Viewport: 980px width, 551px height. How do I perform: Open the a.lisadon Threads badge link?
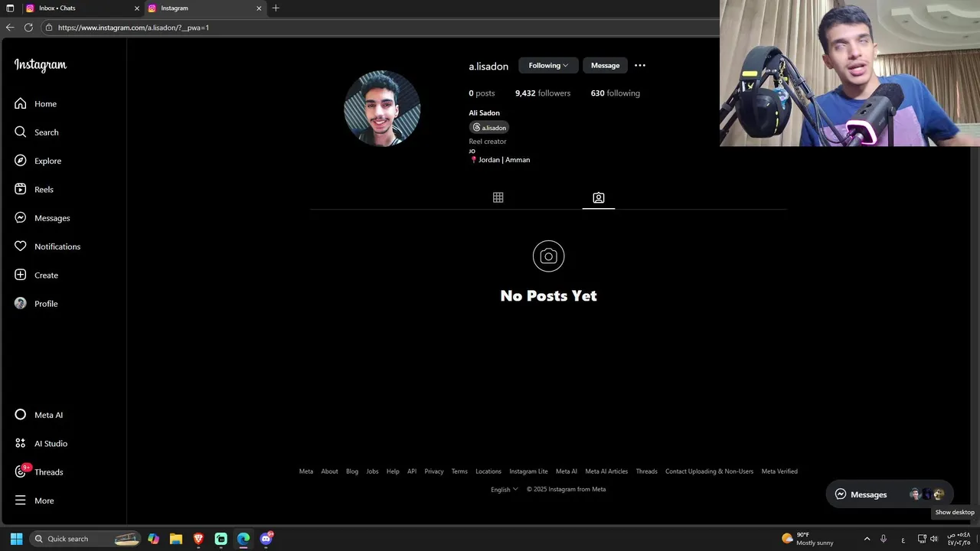pos(489,128)
